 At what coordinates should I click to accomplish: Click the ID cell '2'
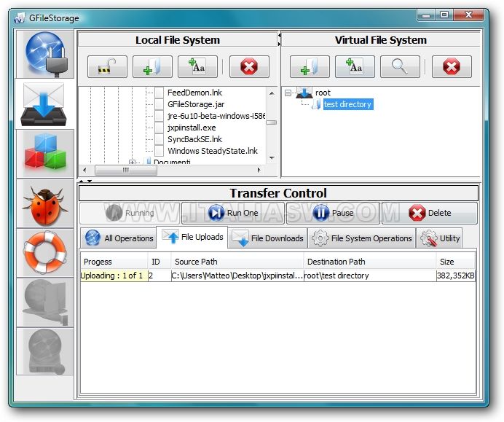tap(160, 276)
